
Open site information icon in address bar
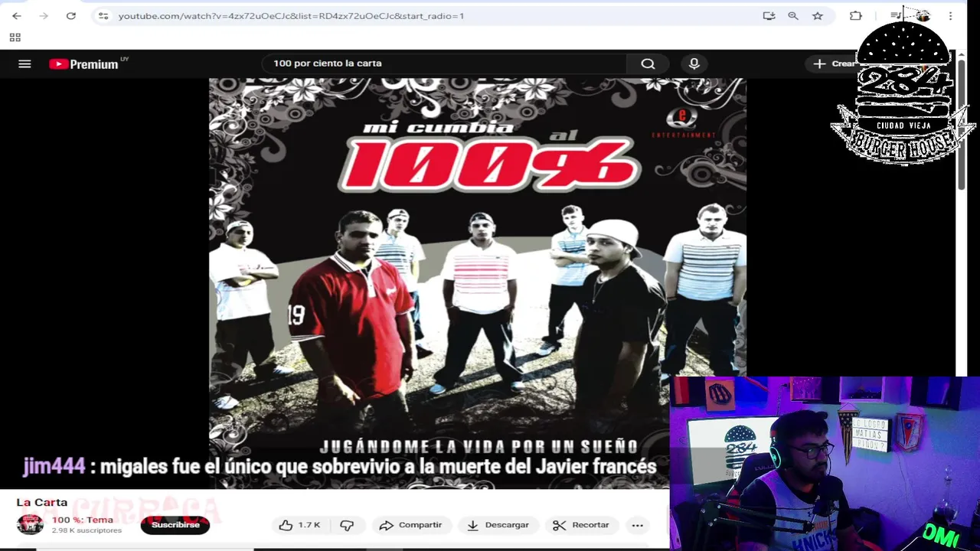point(103,15)
